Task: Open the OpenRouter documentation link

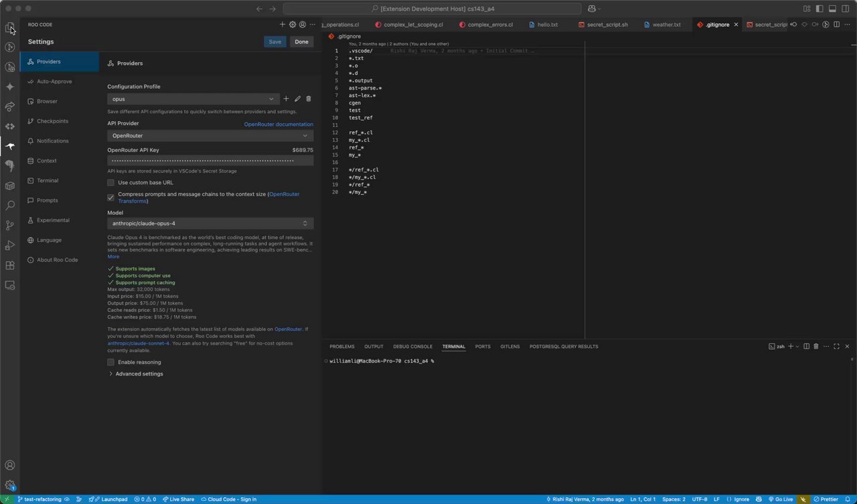Action: (x=278, y=124)
